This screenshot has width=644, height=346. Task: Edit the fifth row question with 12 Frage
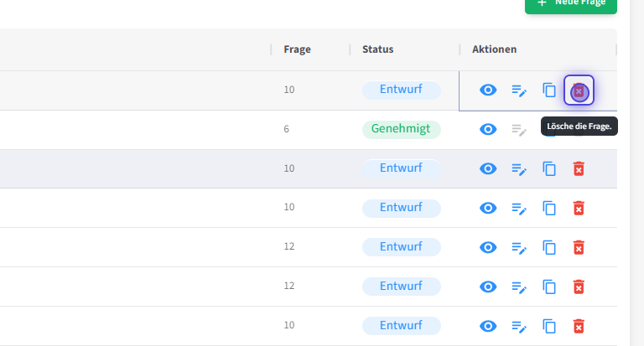[519, 247]
